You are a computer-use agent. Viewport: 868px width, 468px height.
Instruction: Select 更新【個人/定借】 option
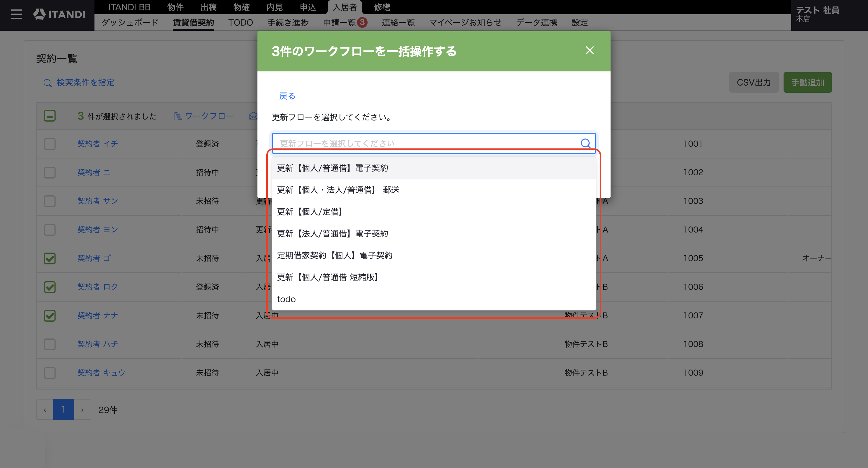434,212
